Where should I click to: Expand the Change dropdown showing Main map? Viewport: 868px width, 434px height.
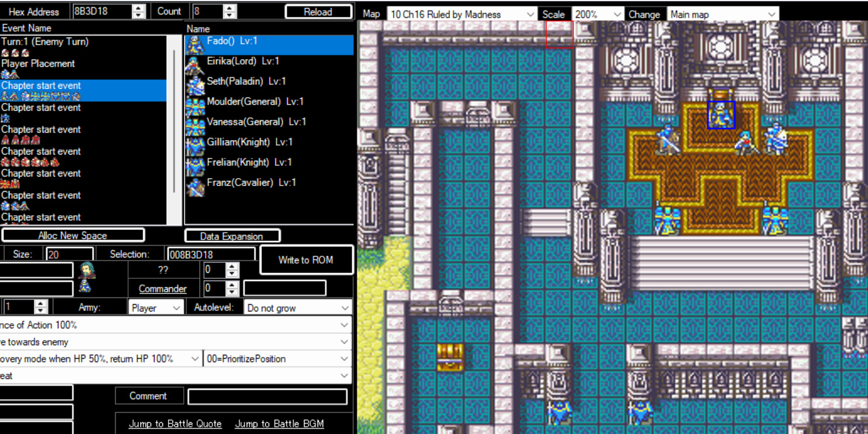(x=722, y=14)
